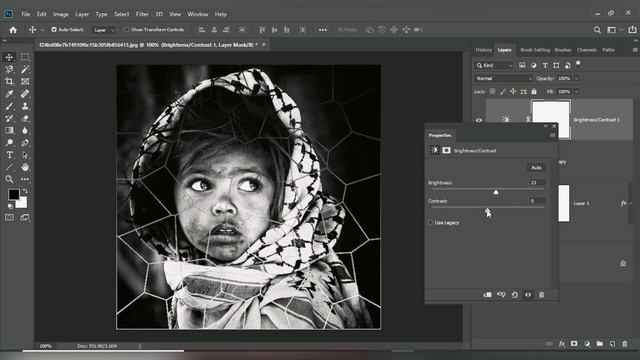The image size is (640, 360).
Task: Select the Zoom tool in the toolbox
Action: pyautogui.click(x=9, y=179)
